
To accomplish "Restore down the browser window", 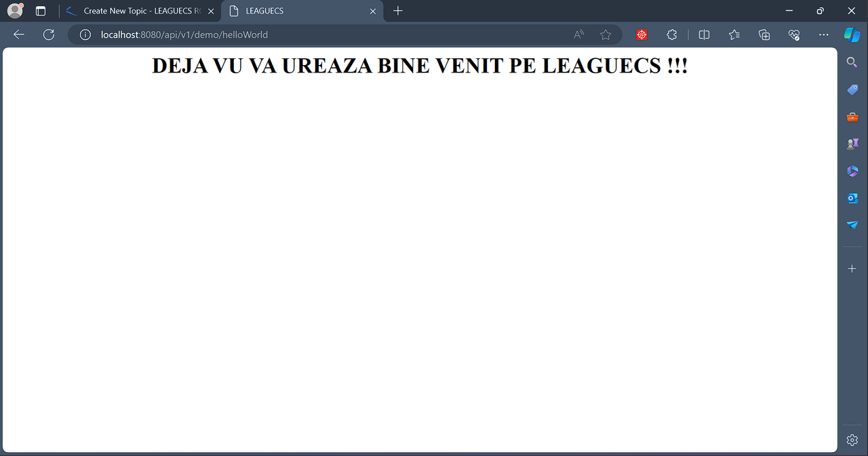I will pyautogui.click(x=821, y=11).
